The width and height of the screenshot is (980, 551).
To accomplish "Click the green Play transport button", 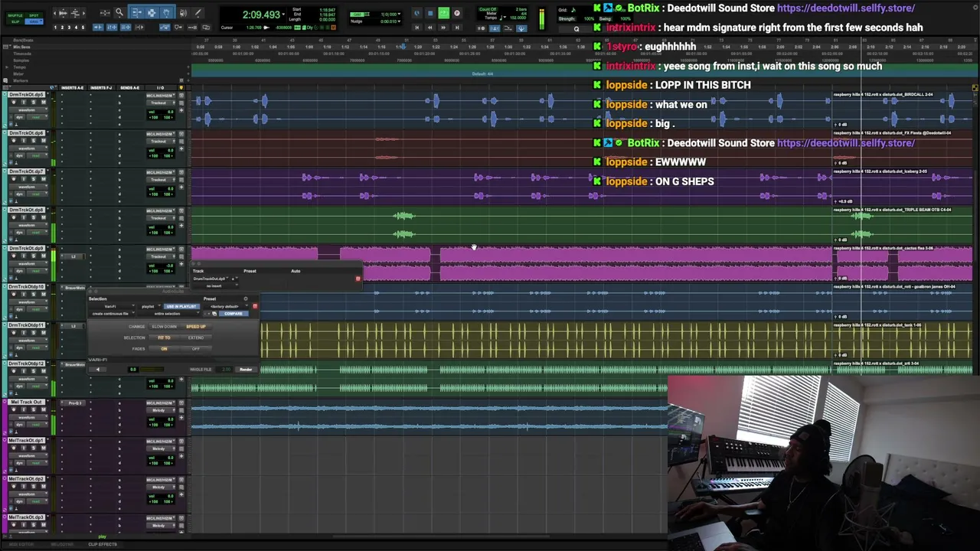I will 443,13.
